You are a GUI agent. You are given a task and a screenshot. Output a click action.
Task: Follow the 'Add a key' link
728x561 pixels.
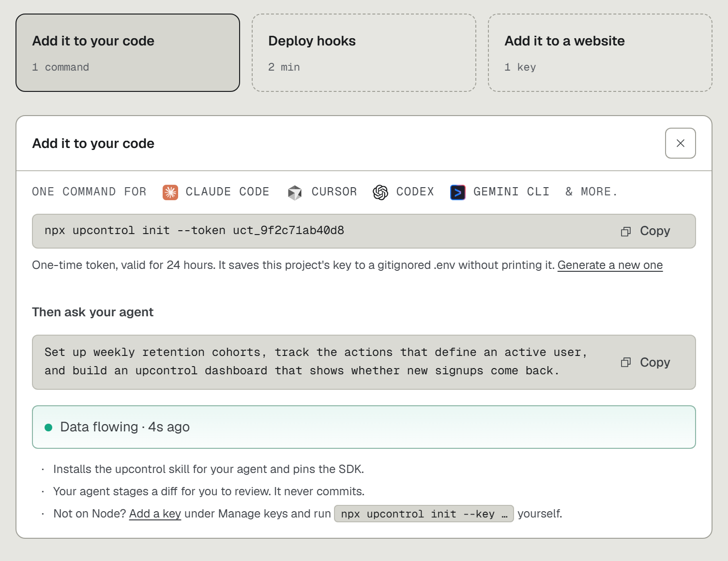pyautogui.click(x=155, y=514)
